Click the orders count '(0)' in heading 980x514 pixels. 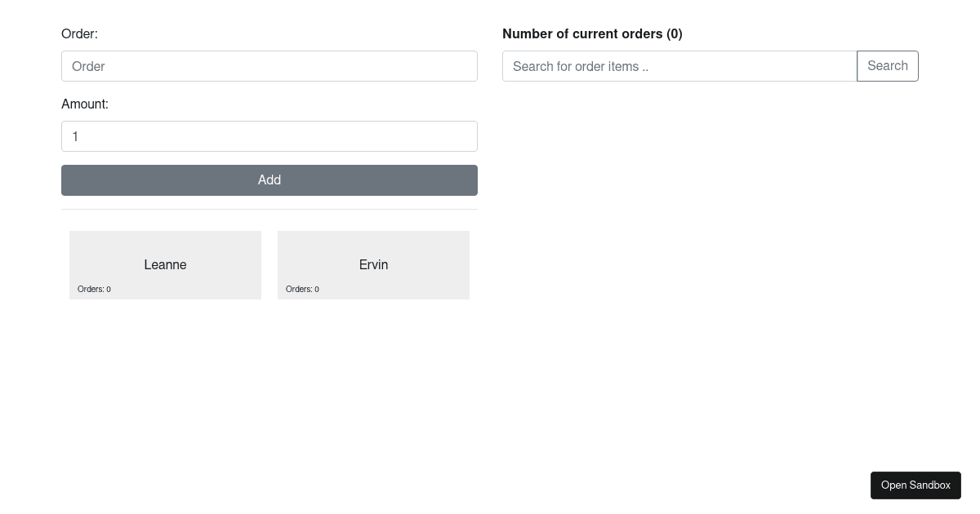pyautogui.click(x=674, y=33)
